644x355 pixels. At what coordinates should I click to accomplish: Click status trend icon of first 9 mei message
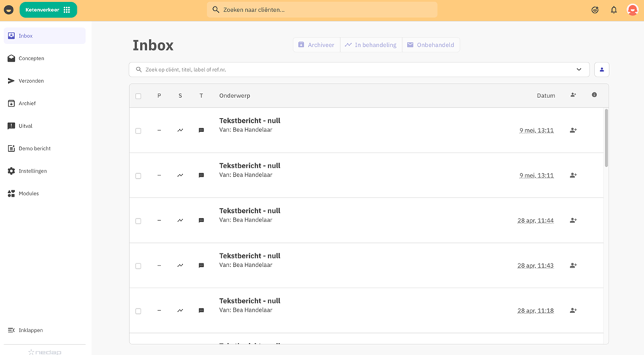(180, 130)
